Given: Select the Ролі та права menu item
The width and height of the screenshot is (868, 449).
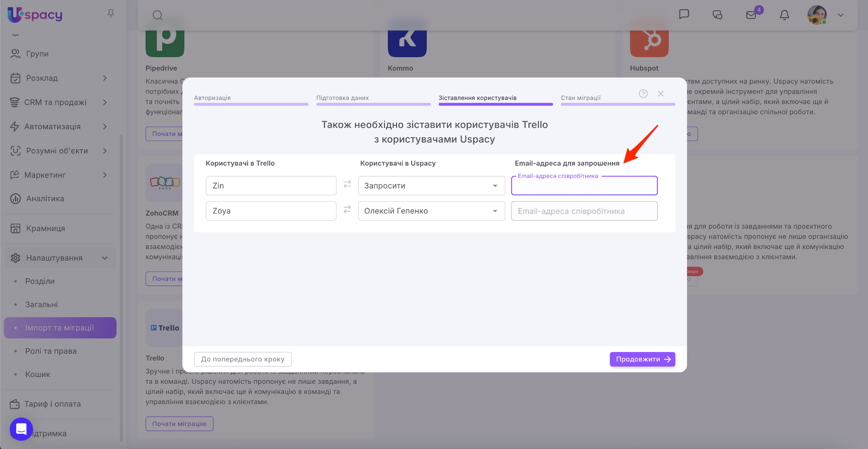Looking at the screenshot, I should pyautogui.click(x=51, y=351).
